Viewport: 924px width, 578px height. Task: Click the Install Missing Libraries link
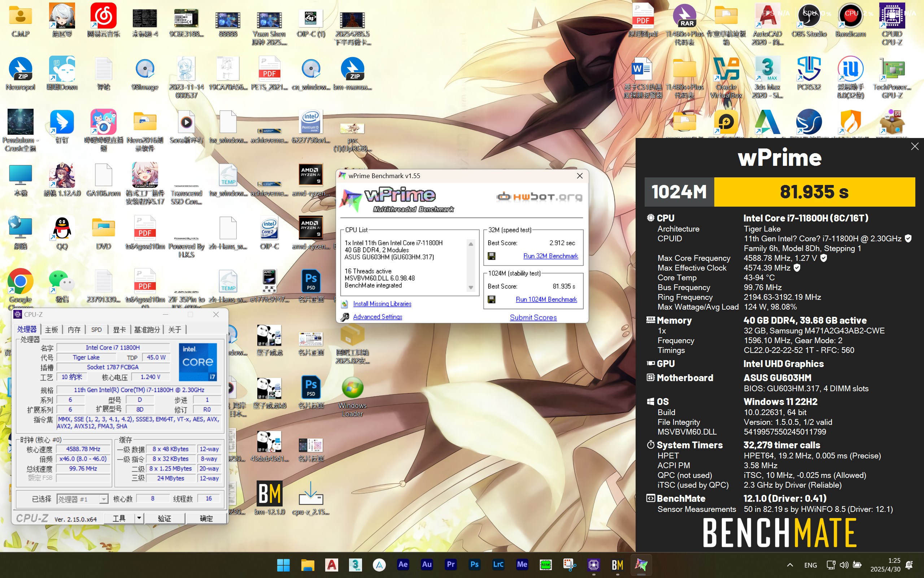click(x=382, y=303)
